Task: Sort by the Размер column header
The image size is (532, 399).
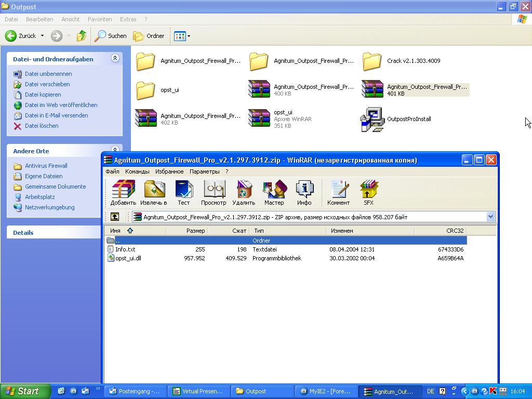Action: pos(187,231)
